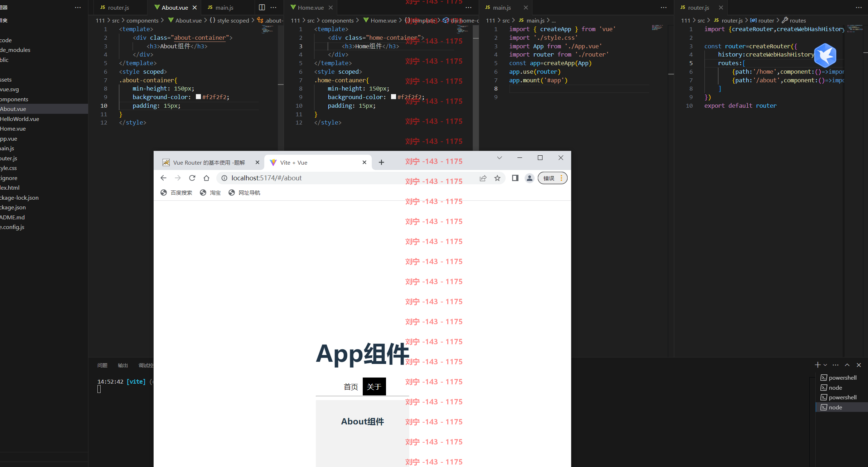Click #f2f2f2 color swatch in Home.vue

pyautogui.click(x=394, y=97)
